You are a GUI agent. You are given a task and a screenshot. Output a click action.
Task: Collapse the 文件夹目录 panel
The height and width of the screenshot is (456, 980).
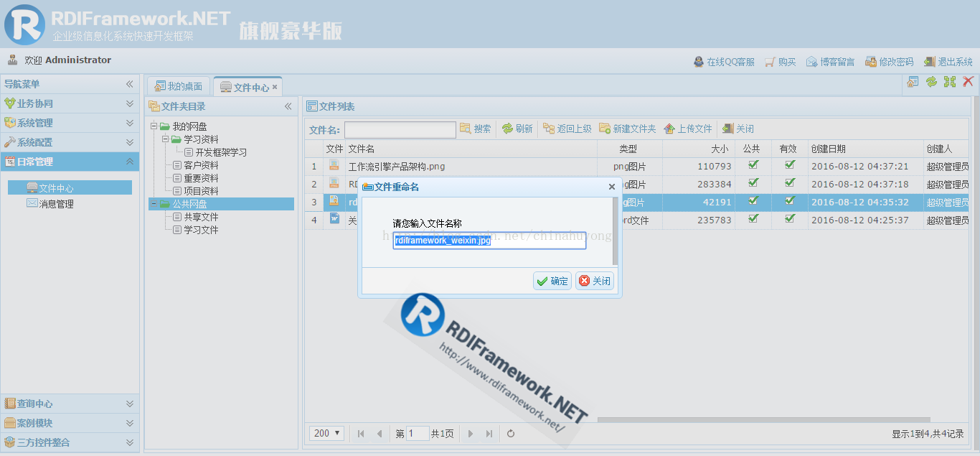(x=288, y=106)
